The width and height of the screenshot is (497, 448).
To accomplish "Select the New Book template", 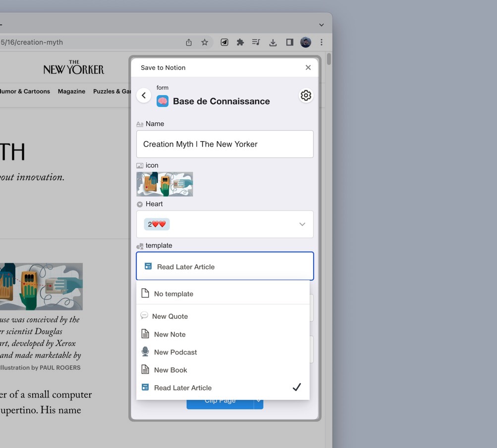I will click(223, 370).
